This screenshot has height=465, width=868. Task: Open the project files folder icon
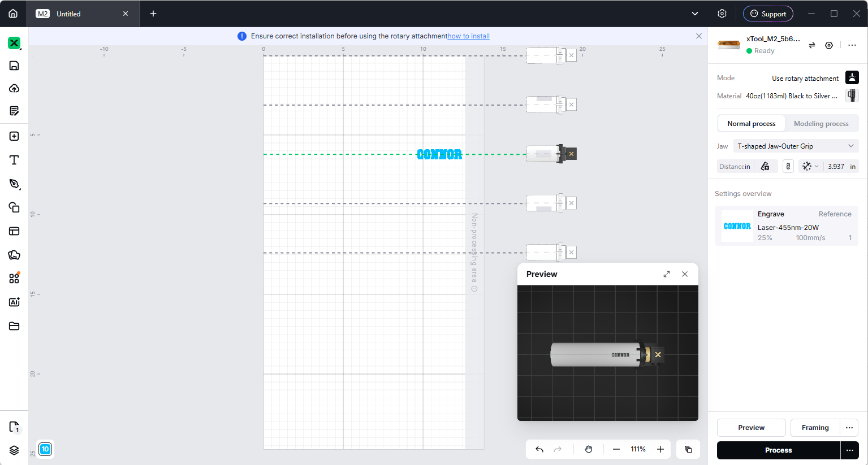coord(14,326)
